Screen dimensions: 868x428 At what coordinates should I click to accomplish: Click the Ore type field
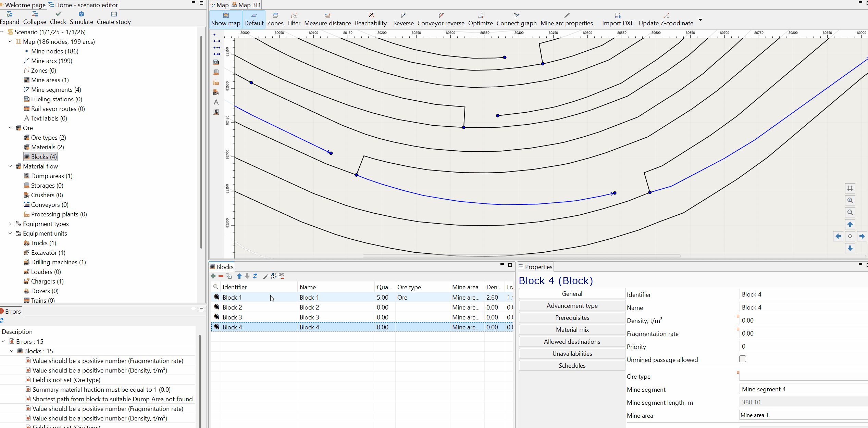point(803,376)
